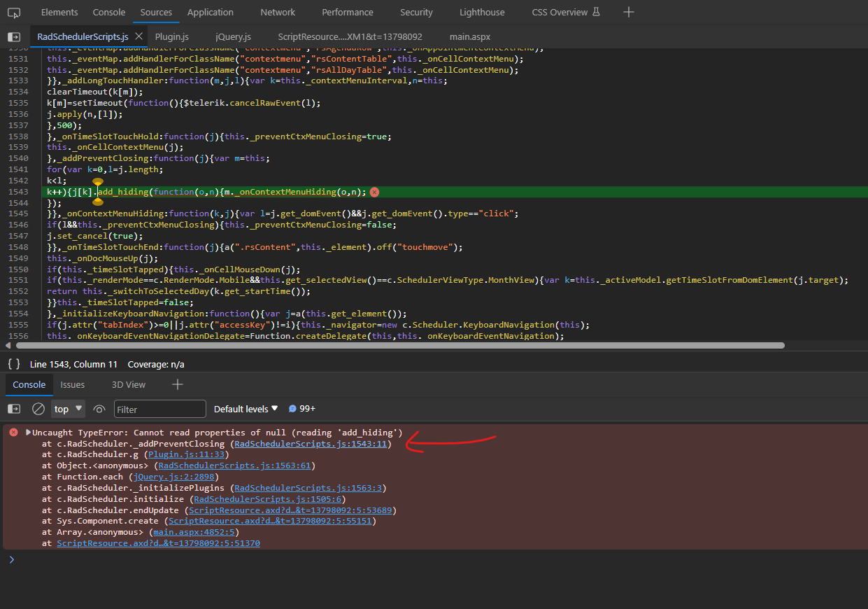Click the red error icon on line 1543
Image resolution: width=868 pixels, height=609 pixels.
(x=374, y=191)
